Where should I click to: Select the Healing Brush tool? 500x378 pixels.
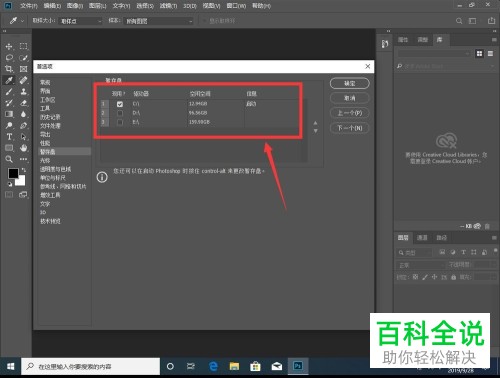23,80
